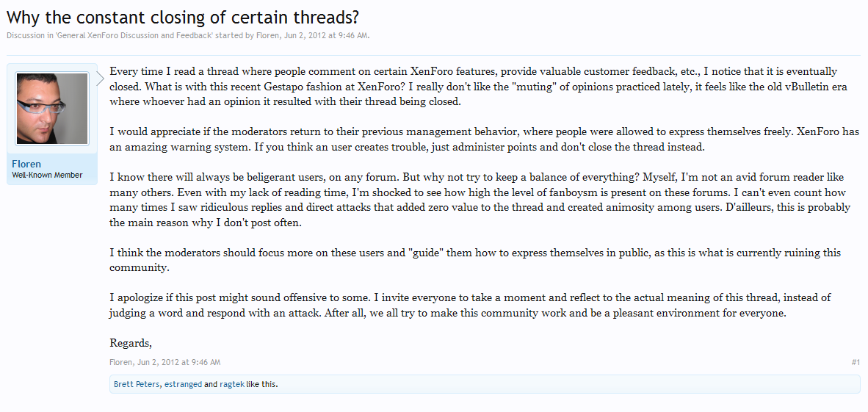Image resolution: width=868 pixels, height=412 pixels.
Task: Click paragraph starting 'I know there will always'
Action: [x=480, y=200]
